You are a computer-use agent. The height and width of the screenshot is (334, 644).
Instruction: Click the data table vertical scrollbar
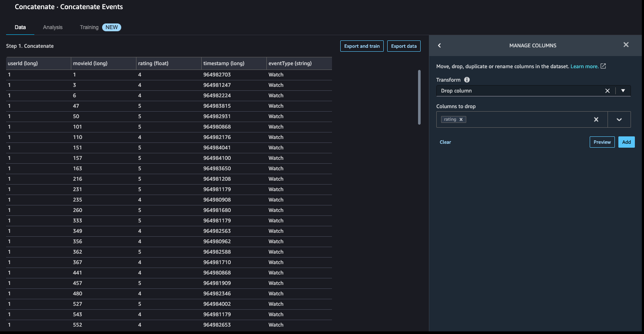coord(419,97)
